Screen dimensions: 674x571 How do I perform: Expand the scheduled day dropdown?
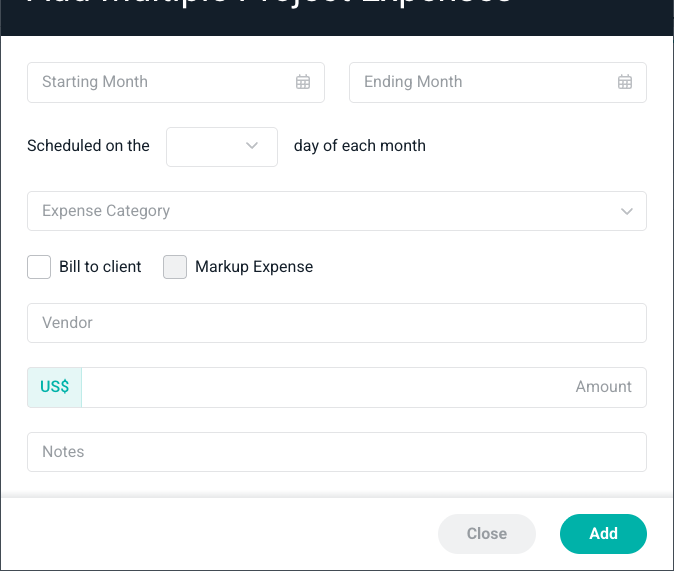pyautogui.click(x=222, y=147)
